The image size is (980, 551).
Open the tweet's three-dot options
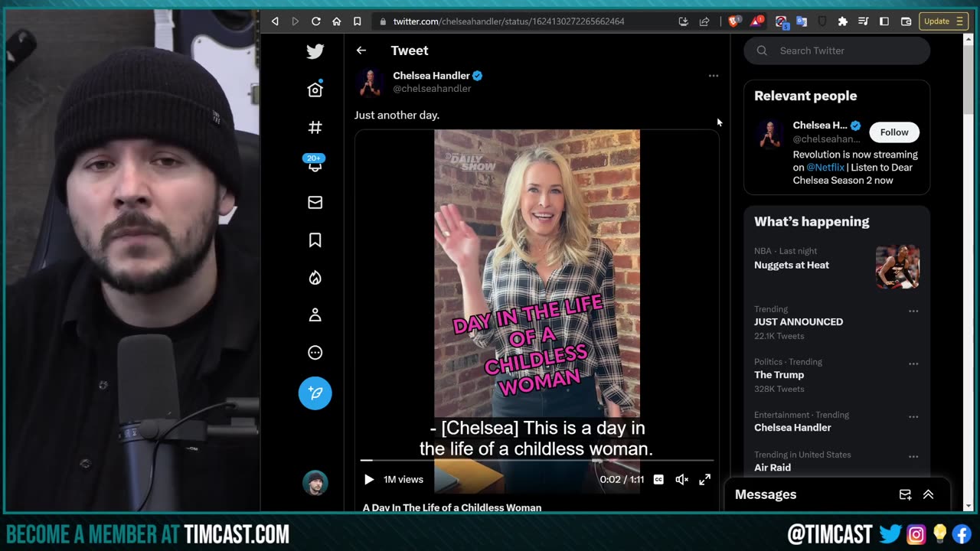(x=714, y=76)
